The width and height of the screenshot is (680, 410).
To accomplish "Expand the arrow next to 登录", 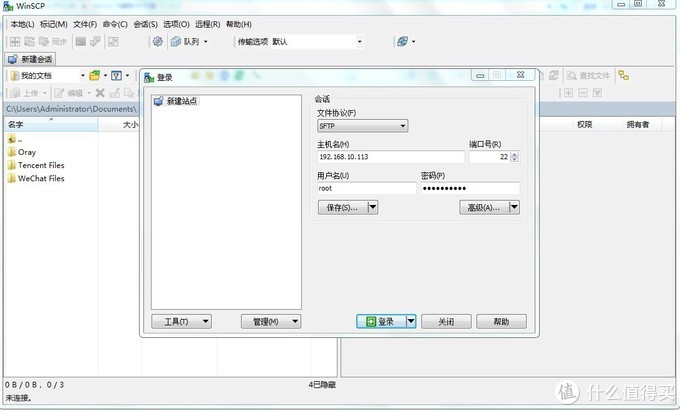I will [x=411, y=321].
